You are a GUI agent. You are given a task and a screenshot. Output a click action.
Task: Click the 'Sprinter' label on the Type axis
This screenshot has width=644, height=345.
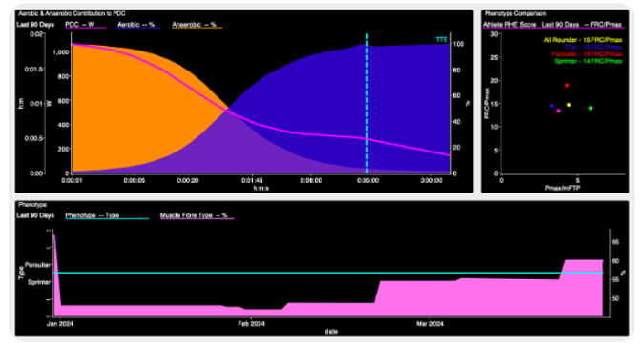(x=39, y=282)
